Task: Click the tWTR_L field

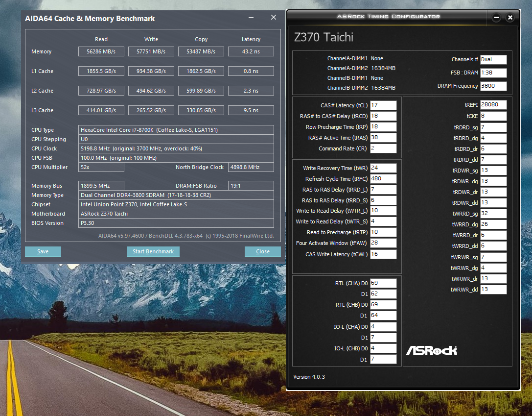Action: [383, 211]
